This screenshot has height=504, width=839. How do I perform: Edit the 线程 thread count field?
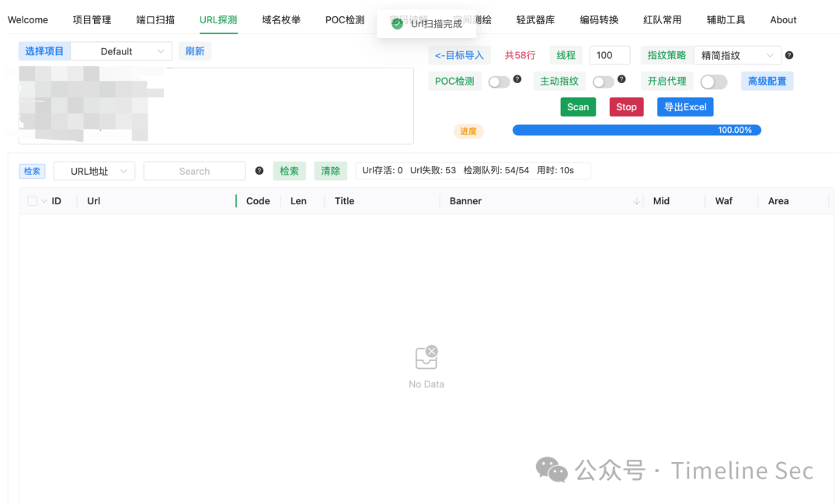coord(610,55)
